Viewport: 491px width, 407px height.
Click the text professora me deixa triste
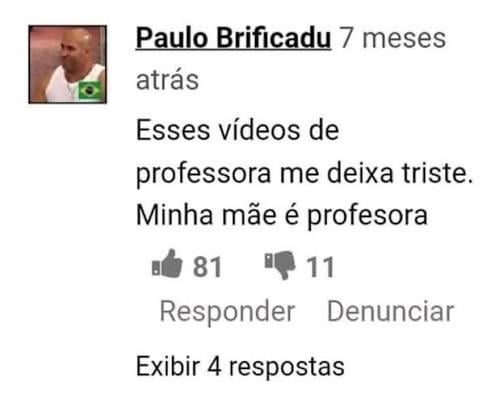[x=304, y=174]
